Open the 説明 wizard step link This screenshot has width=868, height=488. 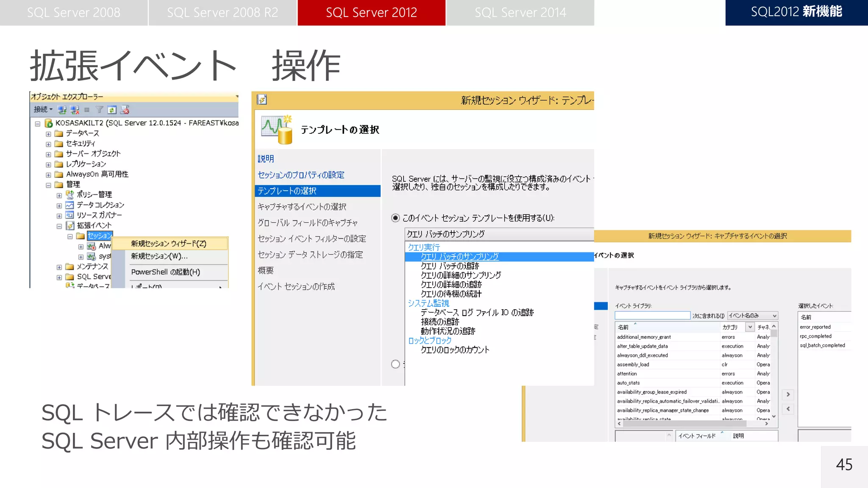266,159
